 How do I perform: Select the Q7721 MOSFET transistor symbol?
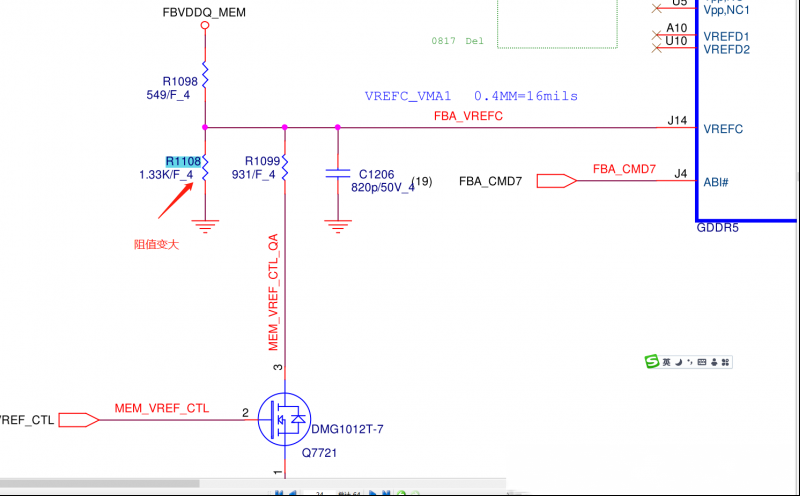[284, 419]
